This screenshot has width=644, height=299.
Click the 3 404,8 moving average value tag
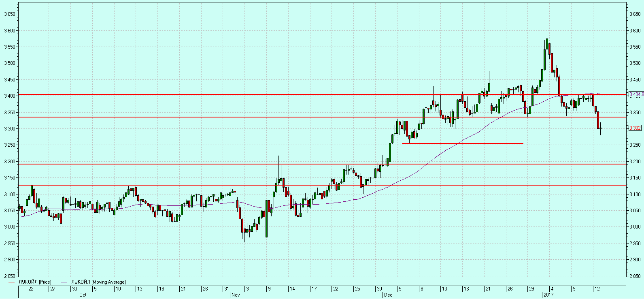click(636, 94)
